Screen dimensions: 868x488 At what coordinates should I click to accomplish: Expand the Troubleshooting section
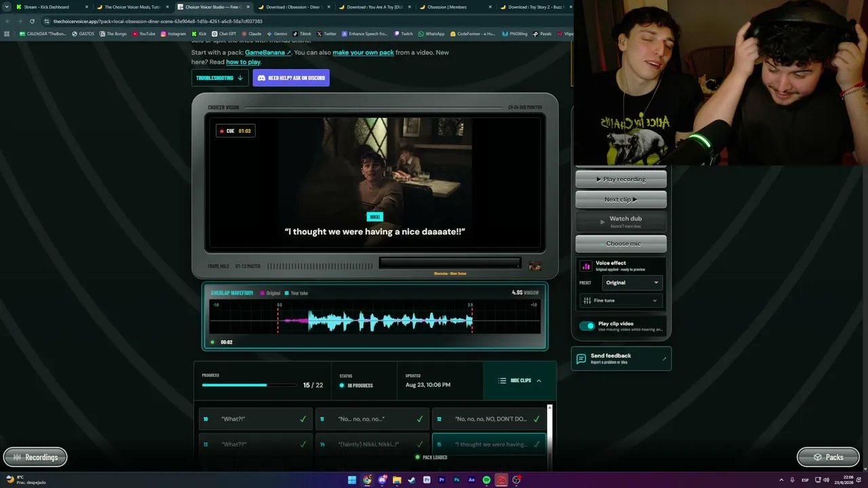(x=219, y=78)
